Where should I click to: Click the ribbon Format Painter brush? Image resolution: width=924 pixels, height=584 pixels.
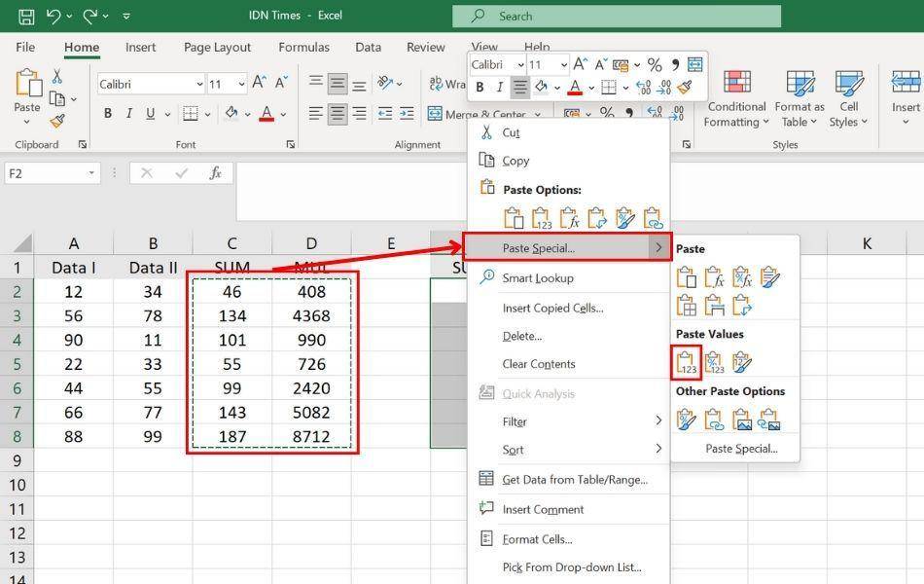tap(57, 121)
